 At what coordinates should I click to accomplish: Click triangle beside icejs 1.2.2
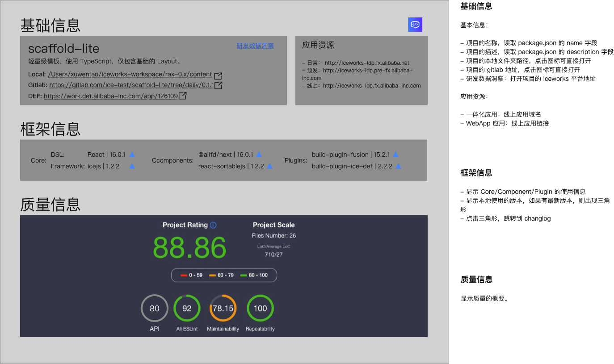click(x=132, y=166)
